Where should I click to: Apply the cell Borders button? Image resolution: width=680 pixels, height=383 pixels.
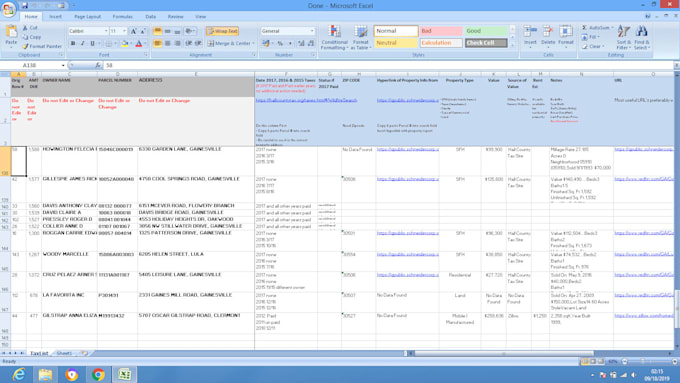[108, 43]
